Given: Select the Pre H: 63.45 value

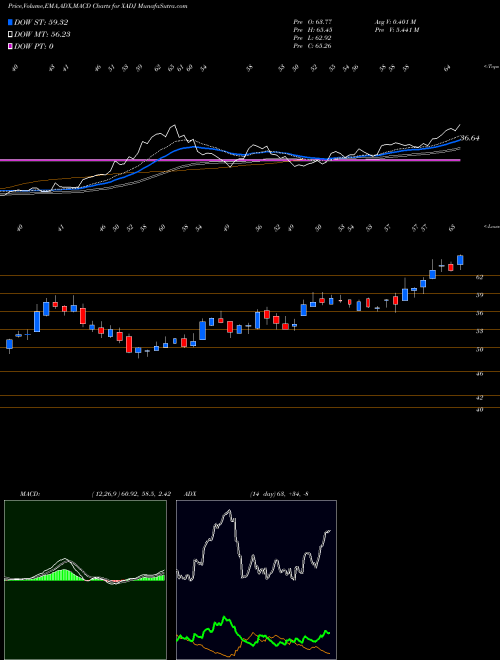Looking at the screenshot, I should (x=312, y=30).
